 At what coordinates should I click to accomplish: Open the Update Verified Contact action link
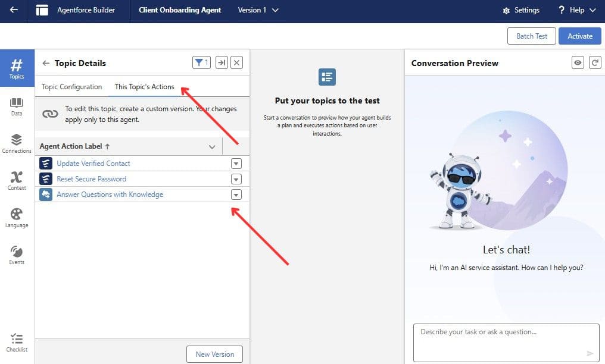click(x=93, y=164)
